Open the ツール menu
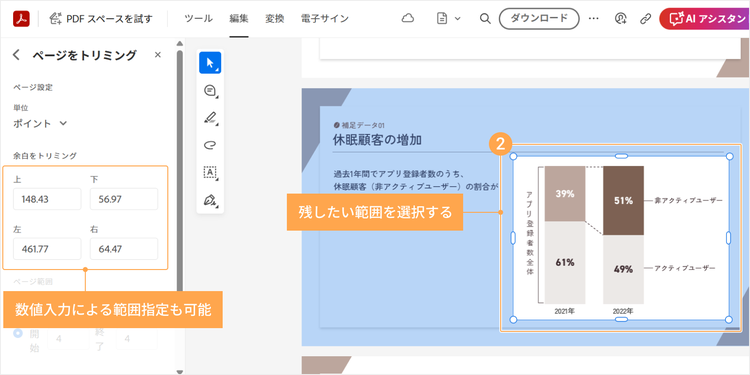Viewport: 750px width, 375px height. (x=199, y=19)
